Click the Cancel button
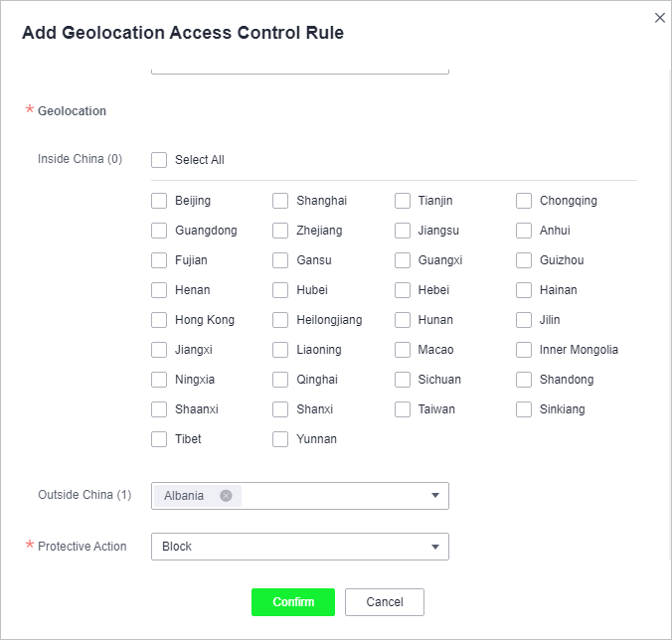Viewport: 672px width, 640px height. 385,602
